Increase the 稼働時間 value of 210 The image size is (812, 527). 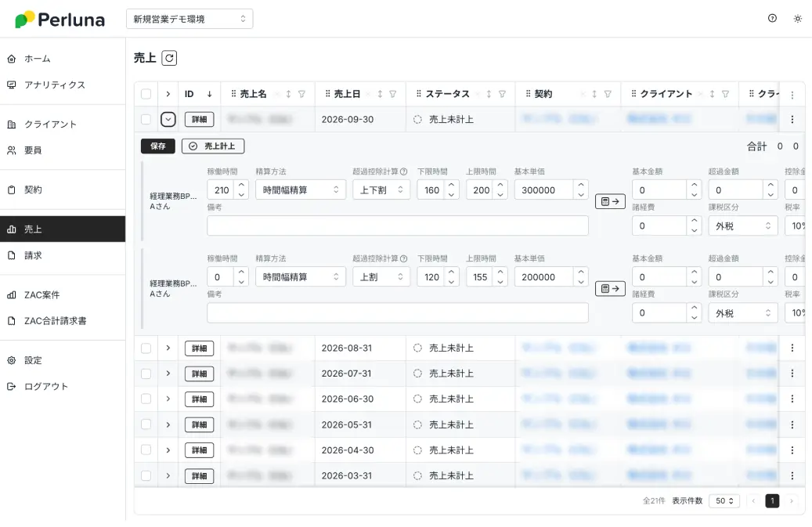click(x=241, y=185)
